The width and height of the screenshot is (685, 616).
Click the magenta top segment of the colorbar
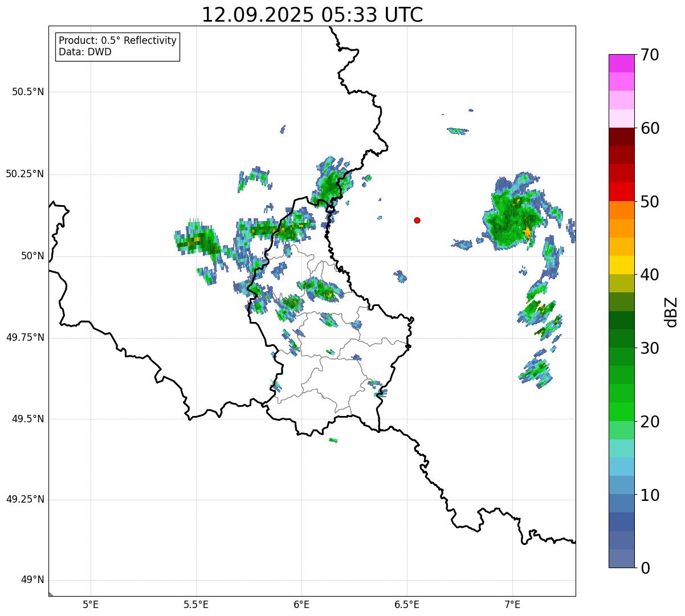[621, 63]
